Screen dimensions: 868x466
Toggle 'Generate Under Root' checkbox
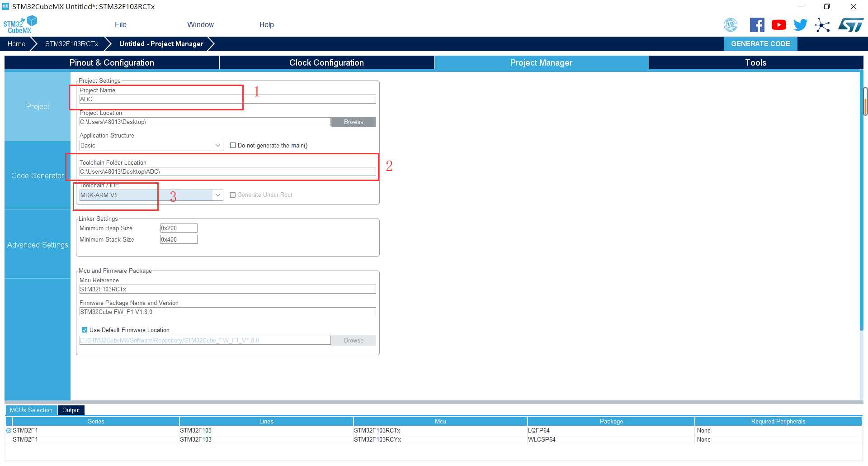click(x=233, y=195)
